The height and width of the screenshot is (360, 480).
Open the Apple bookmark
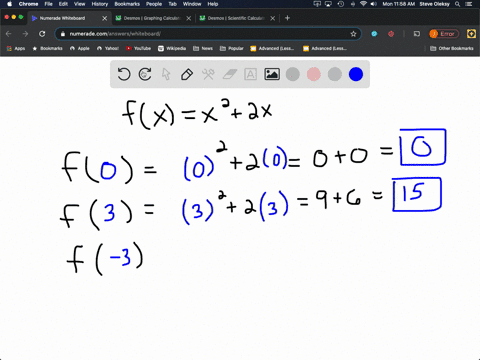(80, 48)
